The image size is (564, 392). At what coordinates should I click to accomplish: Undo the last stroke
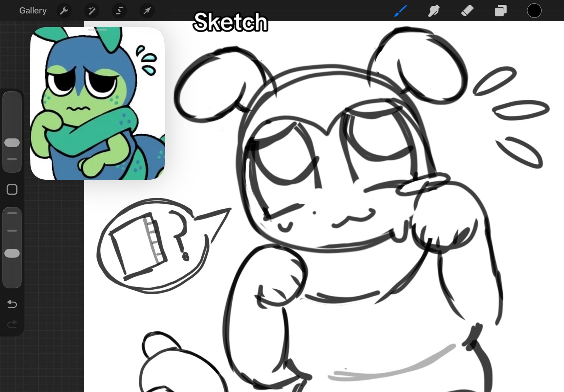pos(12,304)
